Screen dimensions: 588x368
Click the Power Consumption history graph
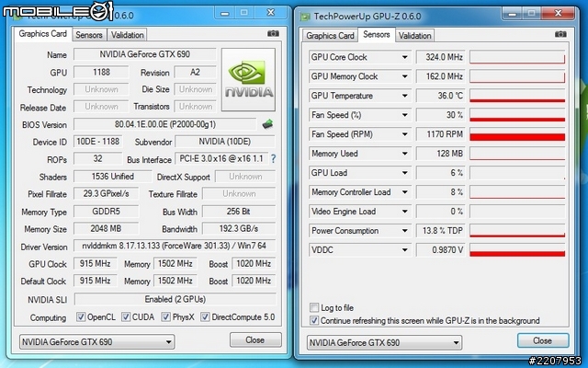pos(517,231)
